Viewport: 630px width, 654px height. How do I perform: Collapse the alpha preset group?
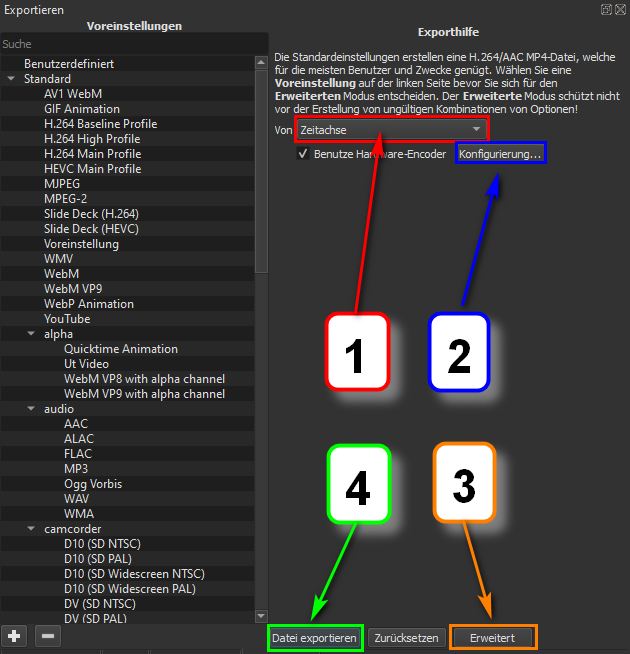click(x=31, y=334)
